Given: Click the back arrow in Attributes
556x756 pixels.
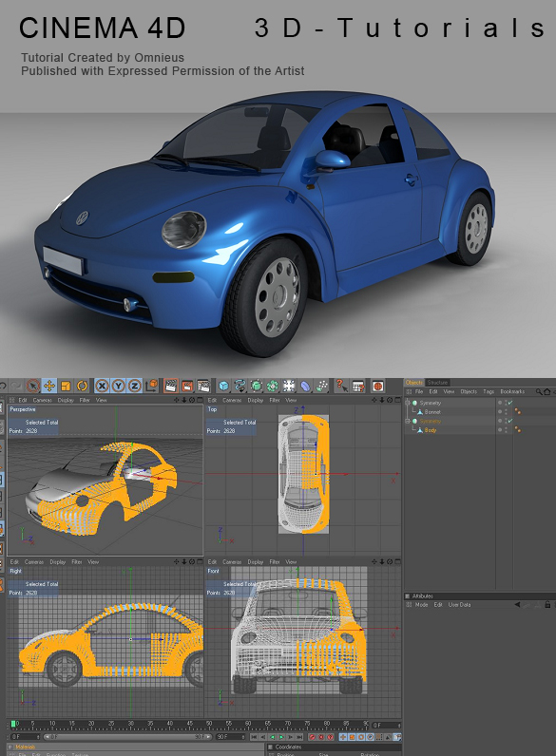Looking at the screenshot, I should 517,605.
